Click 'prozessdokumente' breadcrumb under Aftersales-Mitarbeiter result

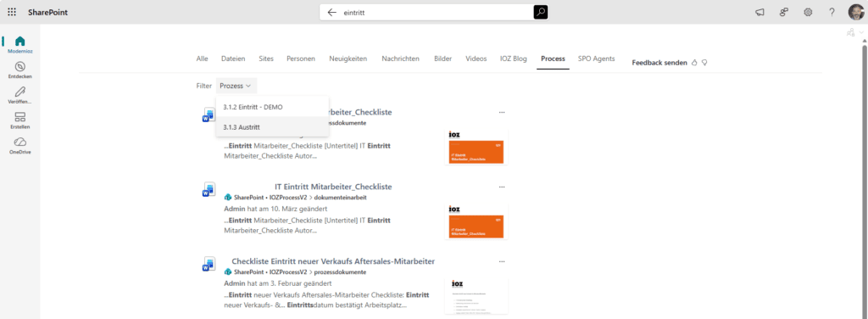click(340, 272)
